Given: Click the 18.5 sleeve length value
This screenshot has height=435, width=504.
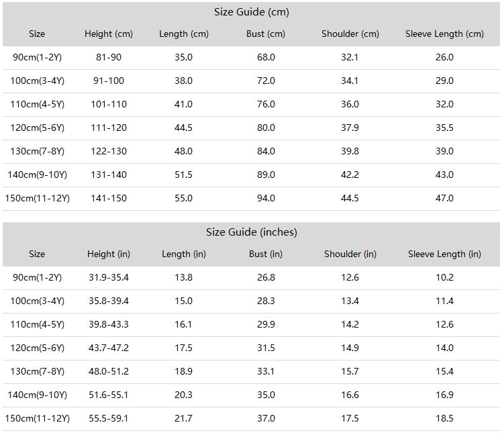Looking at the screenshot, I should pos(444,419).
